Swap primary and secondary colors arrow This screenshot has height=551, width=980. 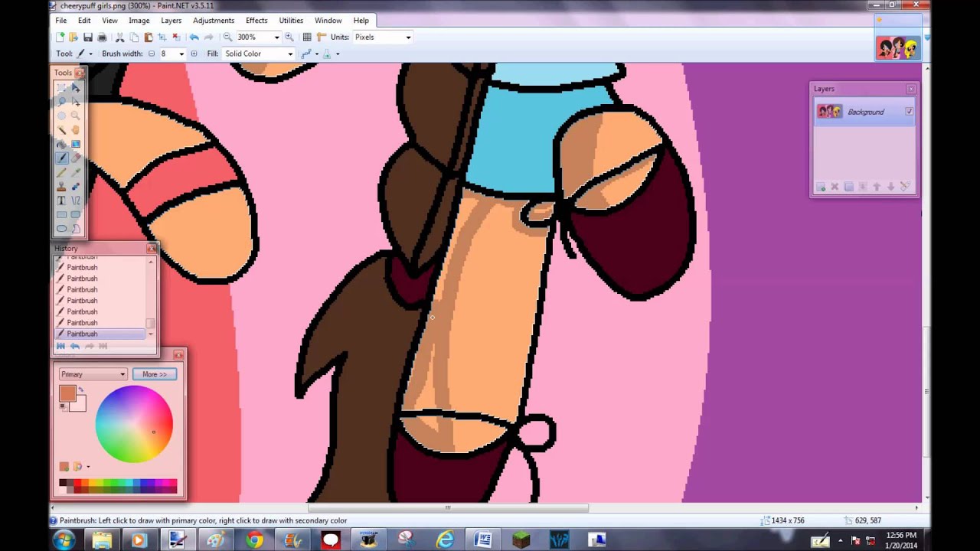81,390
